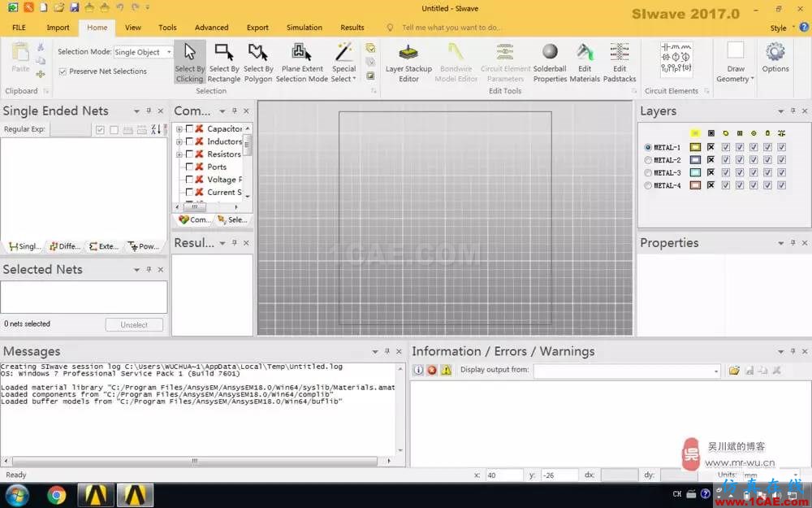This screenshot has height=508, width=812.
Task: Open the Options gear
Action: 775,58
